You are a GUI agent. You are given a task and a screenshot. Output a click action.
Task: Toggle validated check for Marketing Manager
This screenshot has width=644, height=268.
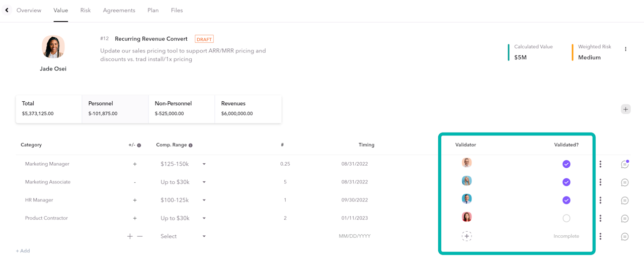(x=566, y=164)
